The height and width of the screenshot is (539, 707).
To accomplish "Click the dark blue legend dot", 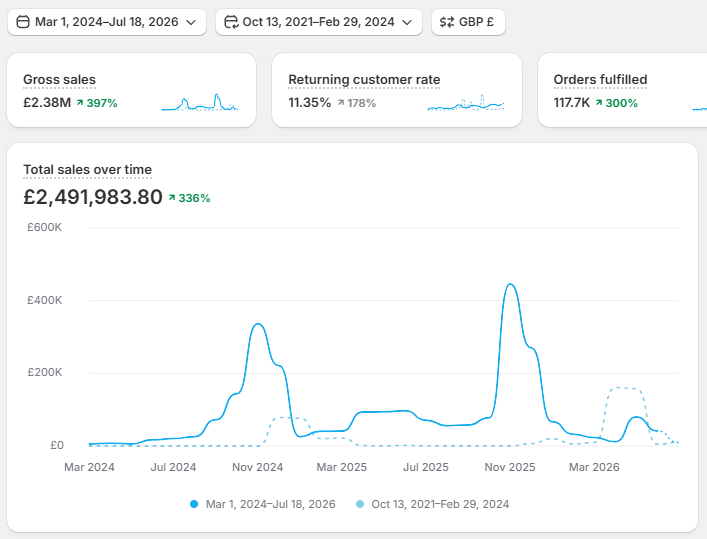I will tap(194, 504).
